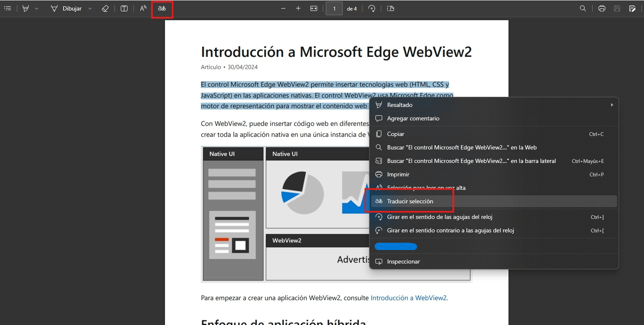Choose Buscar en la Web option

[x=494, y=147]
